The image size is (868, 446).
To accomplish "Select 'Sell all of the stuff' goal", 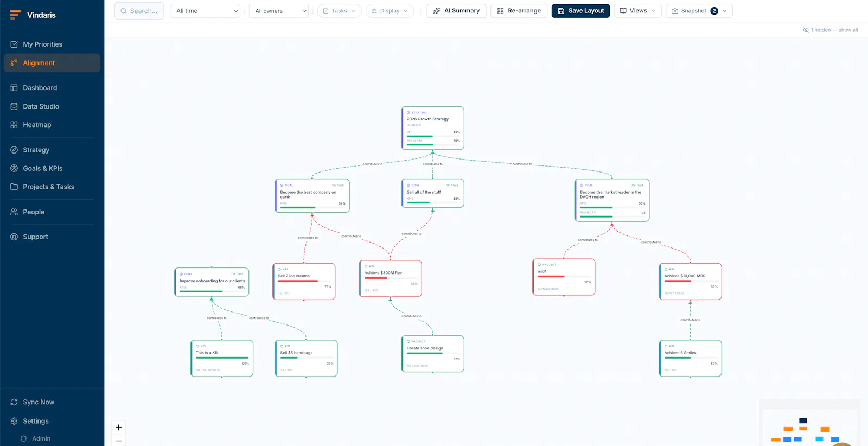I will (432, 193).
